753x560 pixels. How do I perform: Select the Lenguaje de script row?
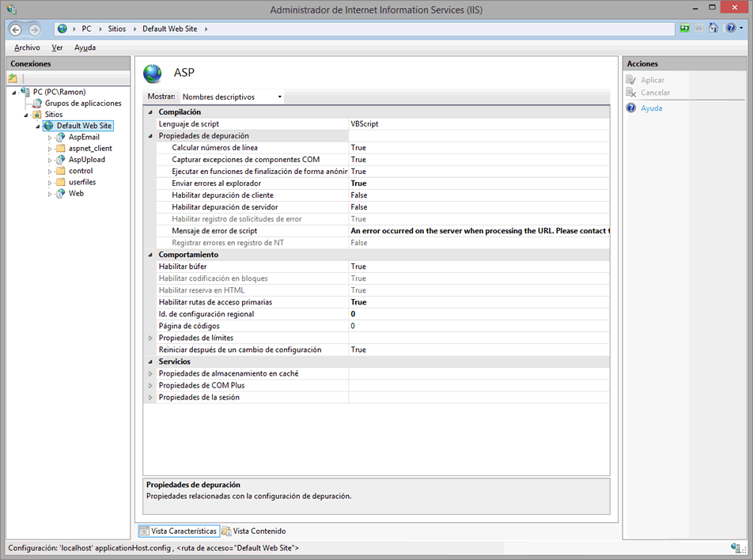383,124
